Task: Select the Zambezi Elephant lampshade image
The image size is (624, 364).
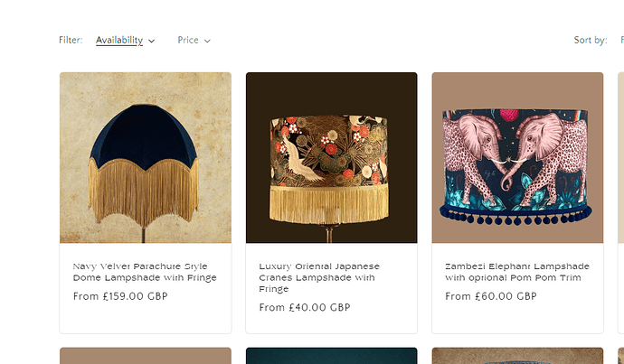Action: (517, 158)
